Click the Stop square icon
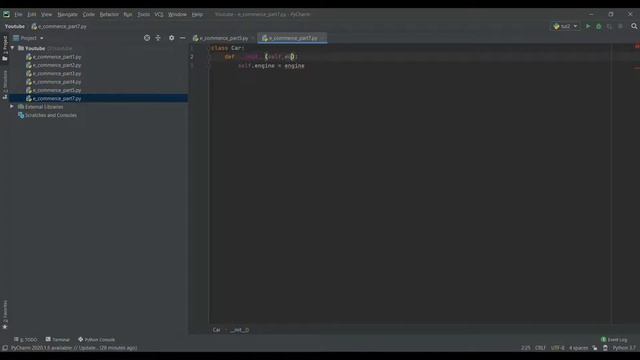The width and height of the screenshot is (640, 360). pyautogui.click(x=620, y=27)
